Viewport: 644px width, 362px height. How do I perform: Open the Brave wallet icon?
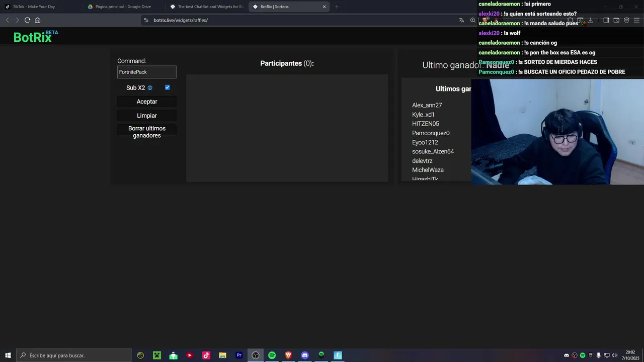pyautogui.click(x=616, y=20)
